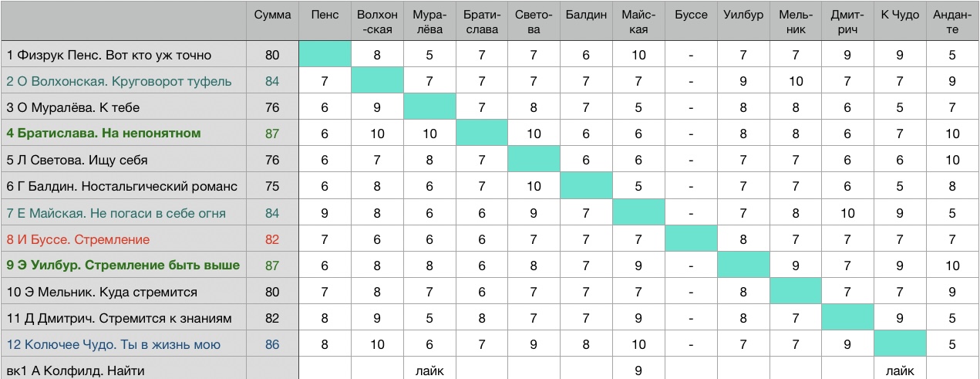
Task: Click the red "8 И Буссе. Стремление" entry
Action: click(x=78, y=239)
